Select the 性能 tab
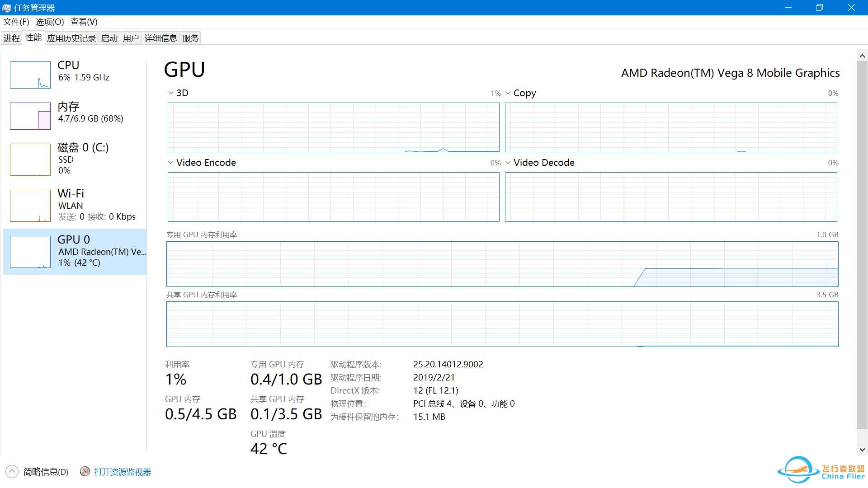Viewport: 868px width, 488px height. coord(33,38)
